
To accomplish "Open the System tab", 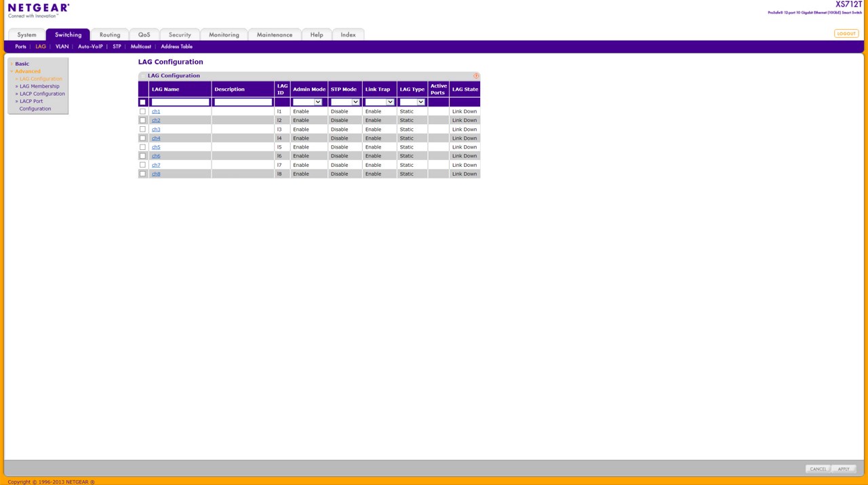I will tap(27, 35).
